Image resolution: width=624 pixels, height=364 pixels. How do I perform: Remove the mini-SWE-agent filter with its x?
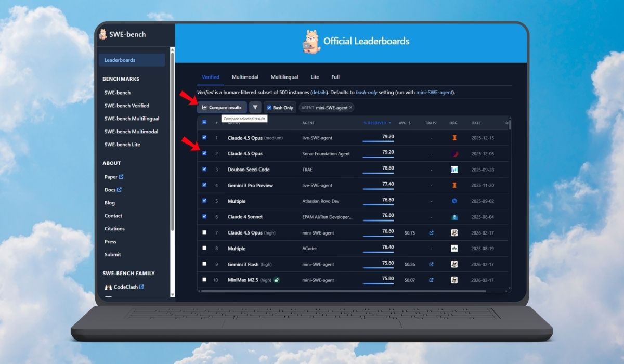[350, 108]
